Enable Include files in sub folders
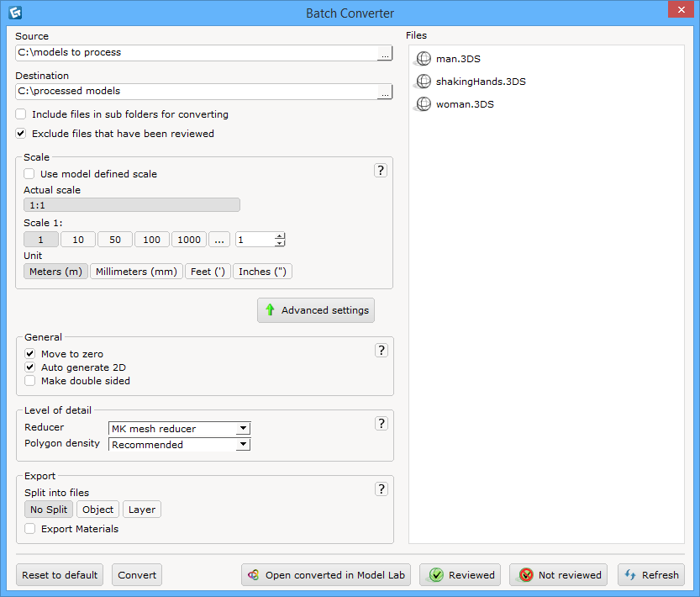The height and width of the screenshot is (597, 700). coord(20,114)
